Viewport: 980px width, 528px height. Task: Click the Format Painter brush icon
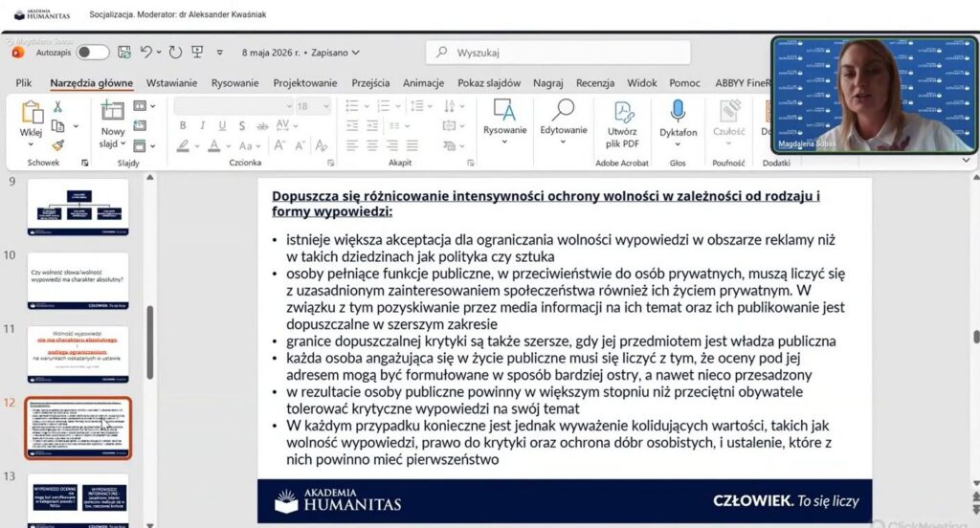pyautogui.click(x=58, y=145)
